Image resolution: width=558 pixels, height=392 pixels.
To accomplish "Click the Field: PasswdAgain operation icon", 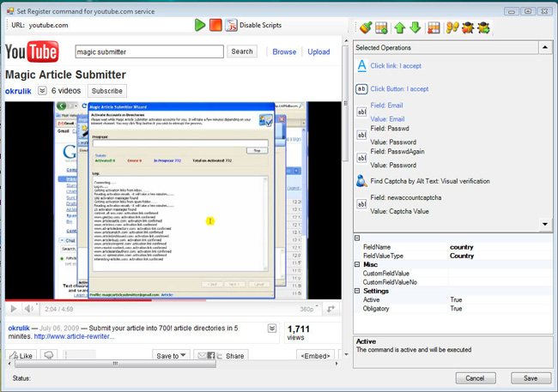I will click(x=361, y=158).
